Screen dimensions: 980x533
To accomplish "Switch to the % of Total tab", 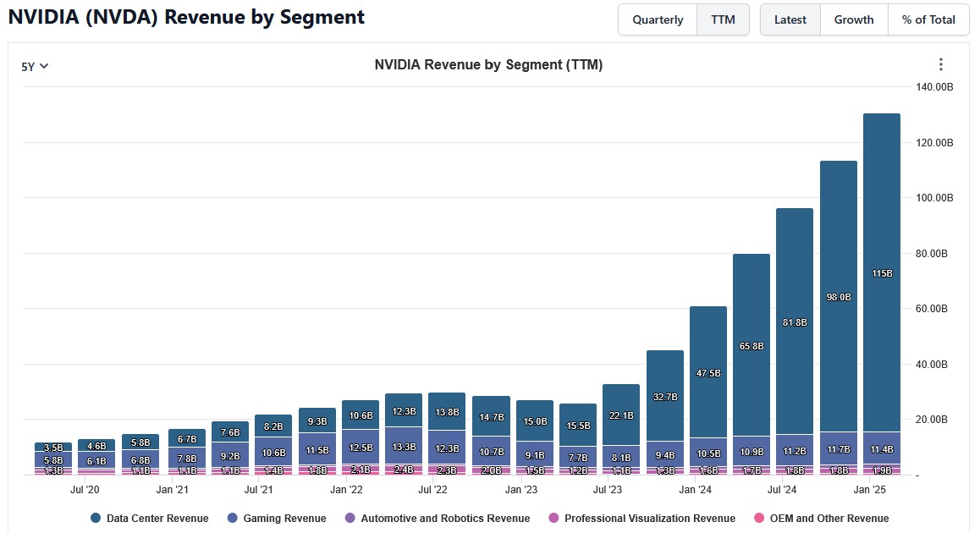I will click(x=928, y=19).
